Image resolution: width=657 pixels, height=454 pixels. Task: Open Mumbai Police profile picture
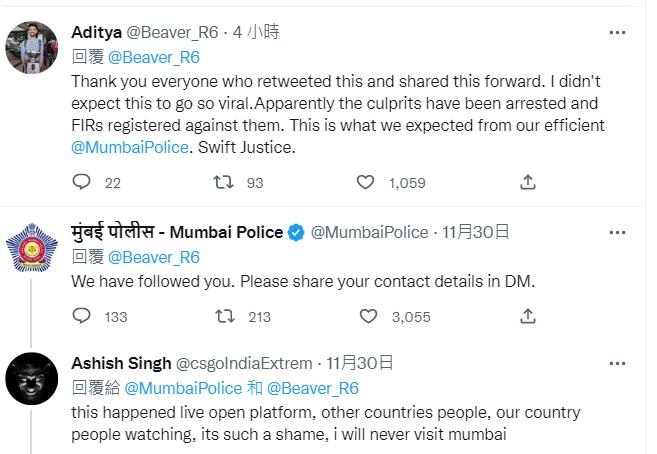coord(31,248)
